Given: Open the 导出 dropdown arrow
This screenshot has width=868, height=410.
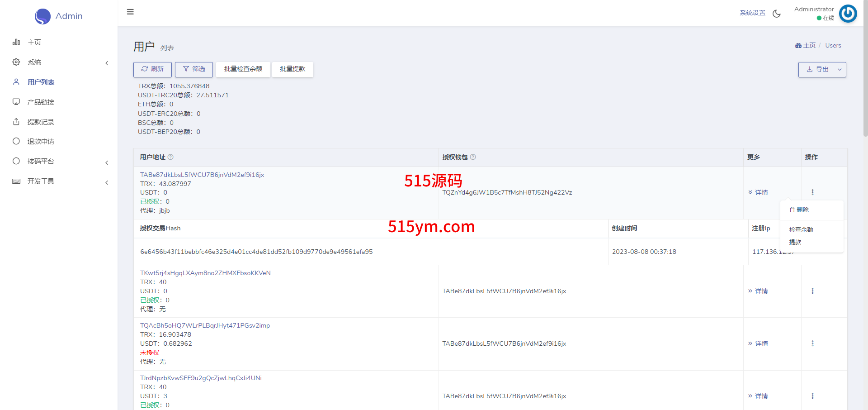Looking at the screenshot, I should click(x=840, y=70).
